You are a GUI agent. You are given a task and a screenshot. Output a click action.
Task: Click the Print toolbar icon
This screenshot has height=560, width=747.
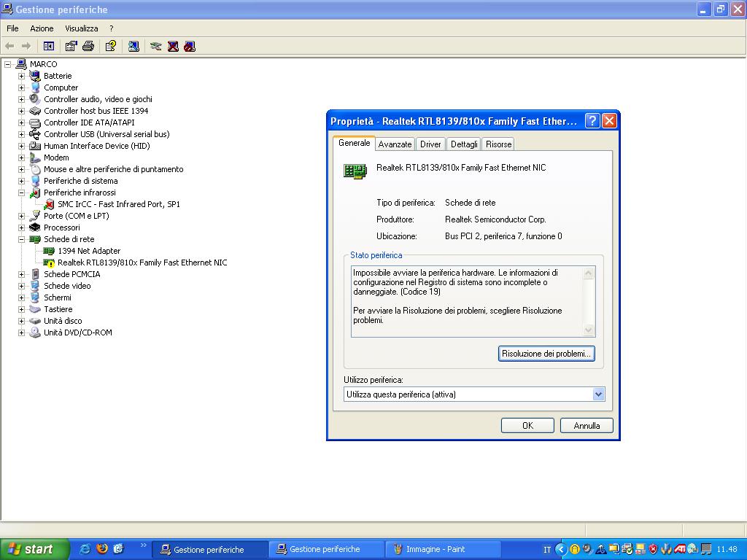tap(88, 46)
